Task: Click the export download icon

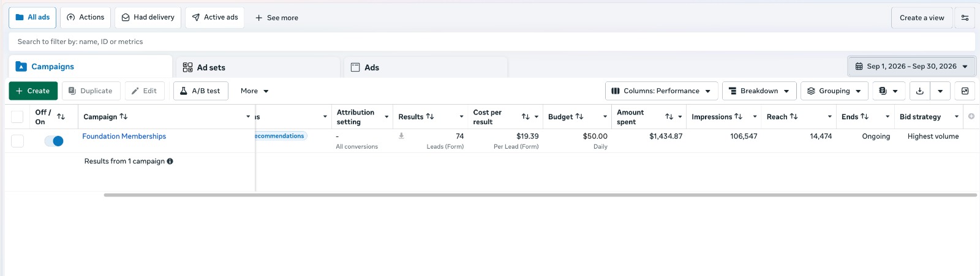Action: pyautogui.click(x=919, y=91)
